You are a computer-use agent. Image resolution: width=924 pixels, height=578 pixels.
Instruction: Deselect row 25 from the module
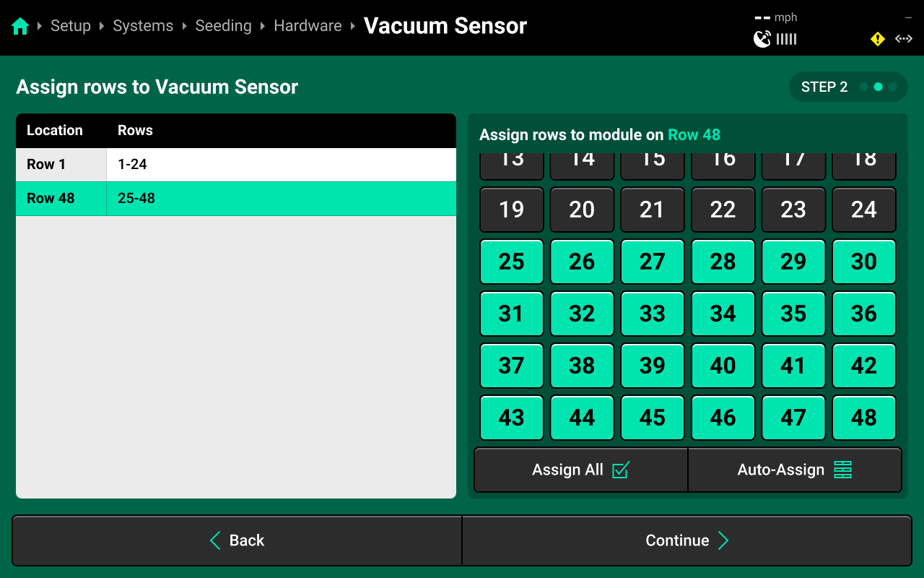tap(512, 262)
